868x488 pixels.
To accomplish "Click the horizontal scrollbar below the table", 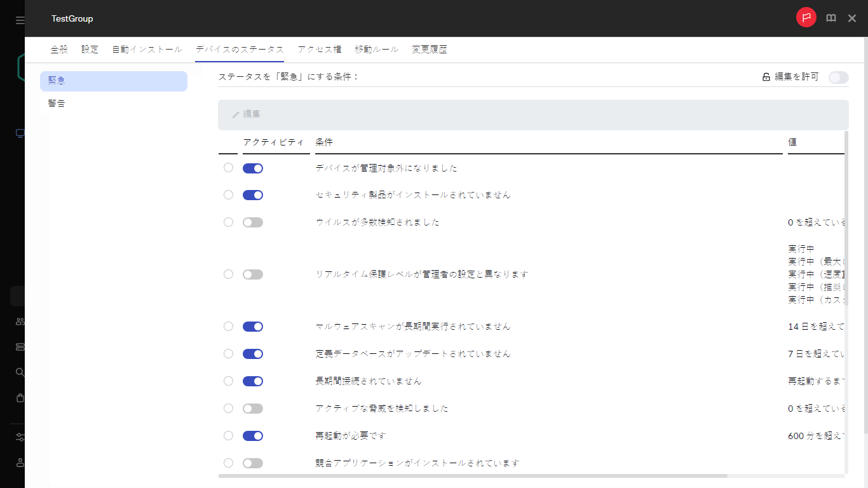I will (x=473, y=475).
